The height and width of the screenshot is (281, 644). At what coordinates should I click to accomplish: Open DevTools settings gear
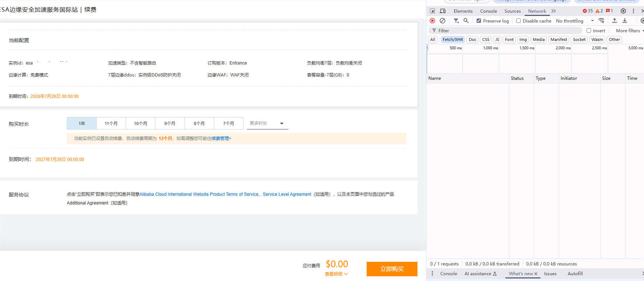click(623, 11)
